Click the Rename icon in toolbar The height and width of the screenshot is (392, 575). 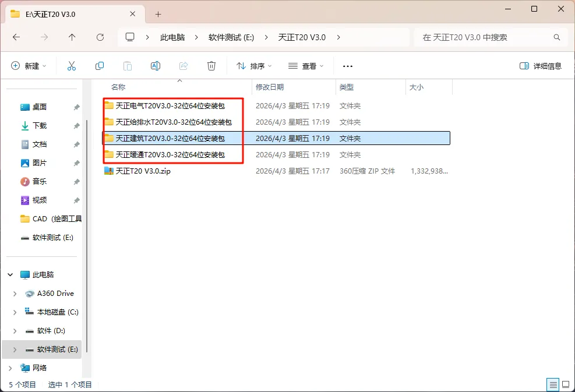click(x=156, y=66)
